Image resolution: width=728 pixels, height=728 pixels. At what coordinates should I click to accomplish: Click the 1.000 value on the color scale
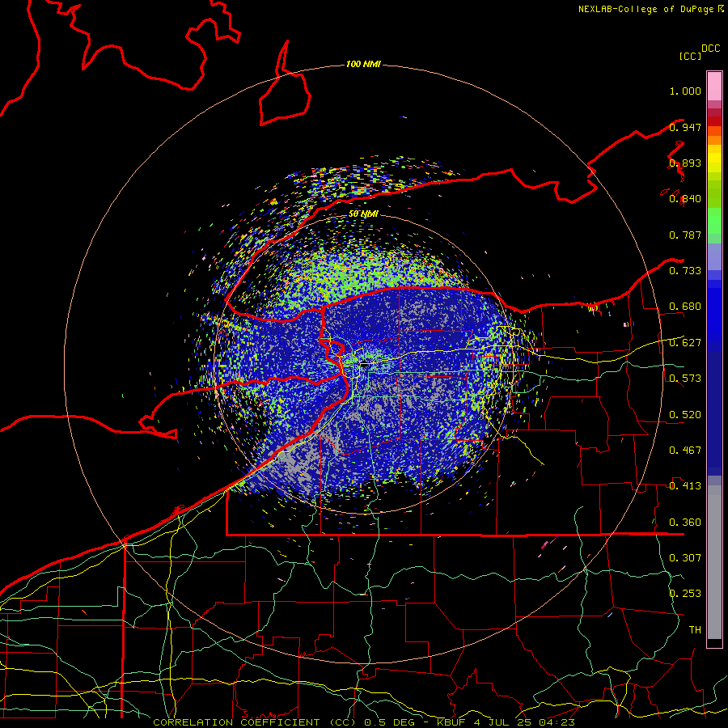[685, 91]
